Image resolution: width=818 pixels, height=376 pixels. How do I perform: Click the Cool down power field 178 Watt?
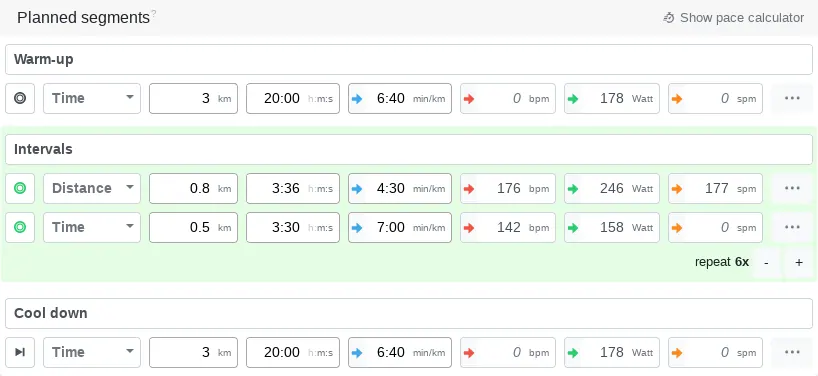coord(611,353)
